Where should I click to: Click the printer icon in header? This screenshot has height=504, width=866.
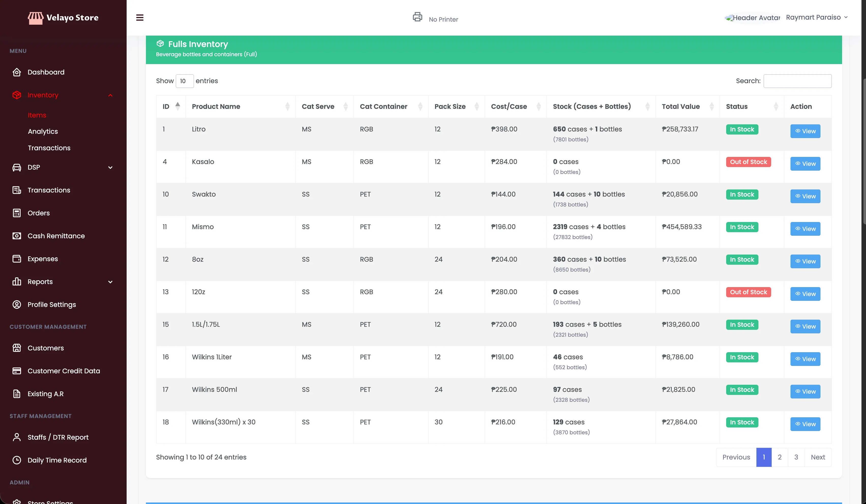[417, 17]
